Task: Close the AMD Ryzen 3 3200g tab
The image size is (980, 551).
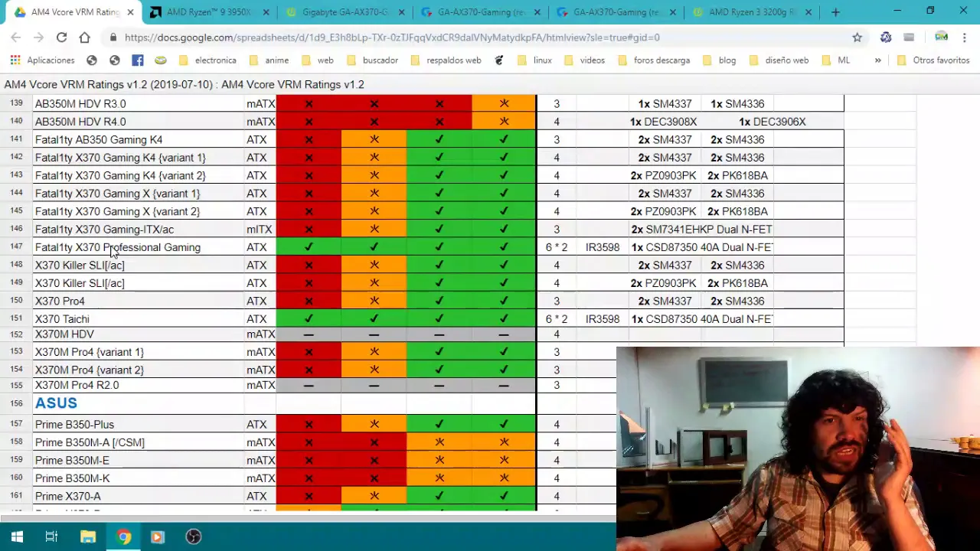Action: click(x=808, y=12)
